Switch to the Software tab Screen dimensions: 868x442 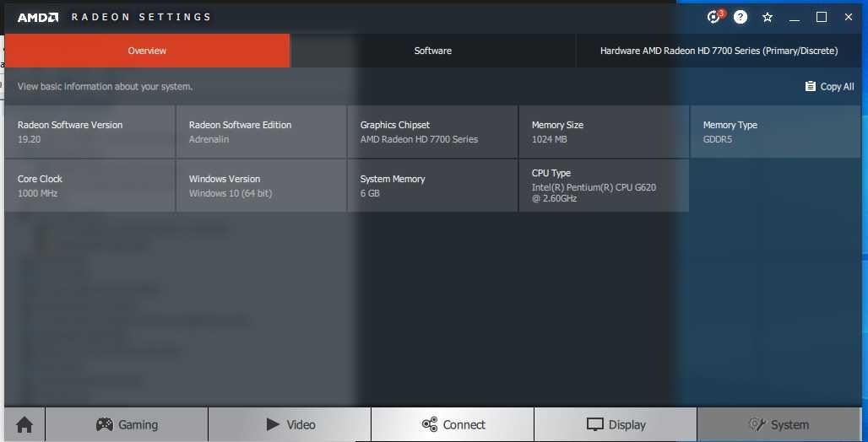point(433,51)
